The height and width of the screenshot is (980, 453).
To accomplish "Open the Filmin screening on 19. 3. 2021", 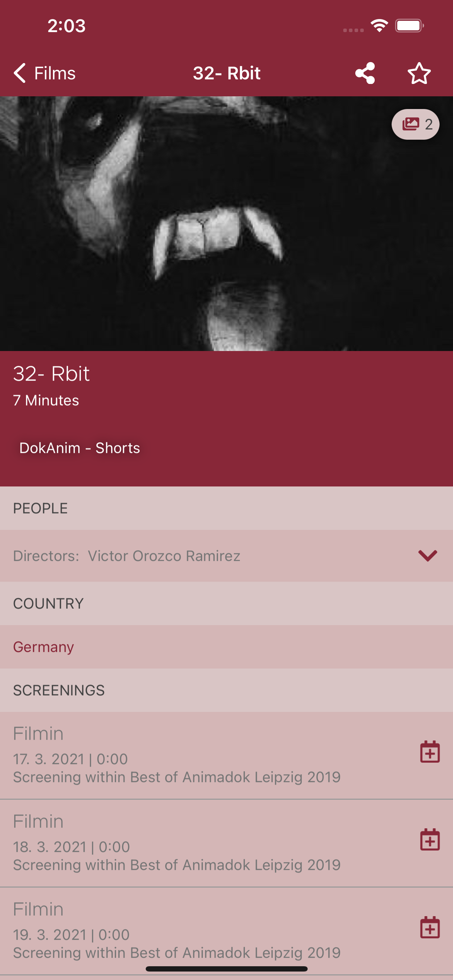I will point(177,931).
